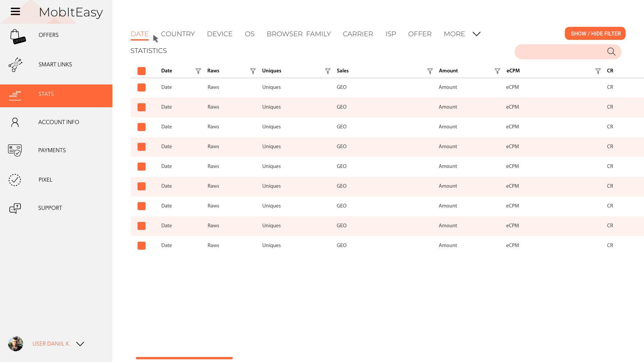
Task: Filter the Raws column
Action: [x=253, y=71]
